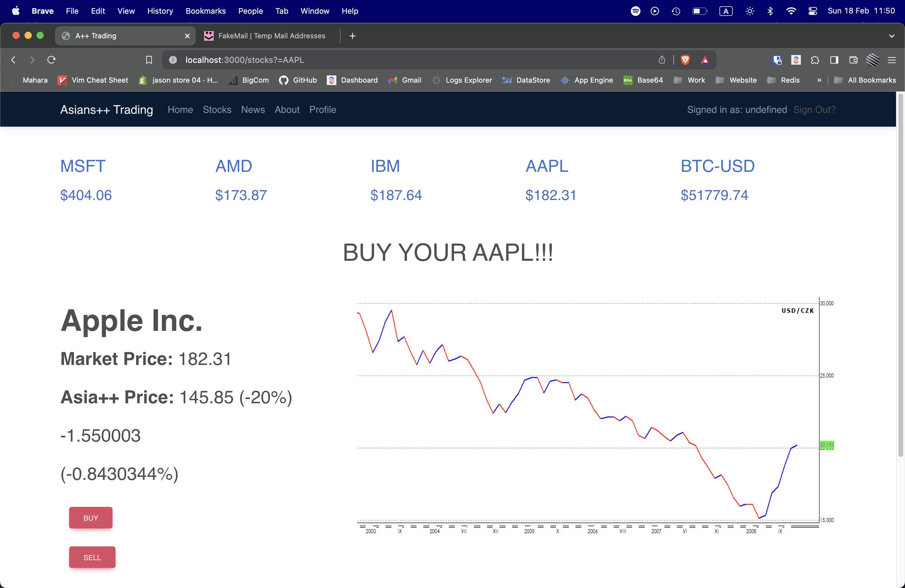Open the Brave Rewards triangle icon
905x588 pixels.
point(705,60)
